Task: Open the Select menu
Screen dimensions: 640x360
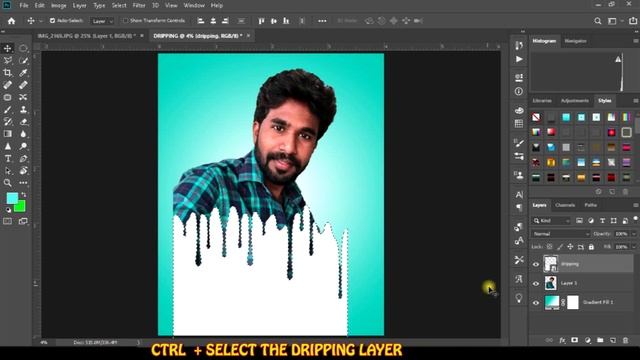Action: pyautogui.click(x=119, y=6)
